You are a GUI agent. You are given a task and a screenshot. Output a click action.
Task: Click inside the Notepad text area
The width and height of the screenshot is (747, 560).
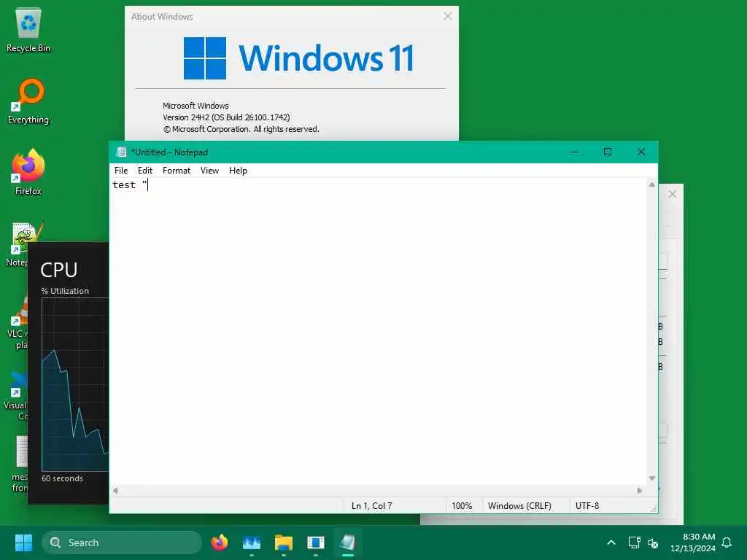point(378,332)
